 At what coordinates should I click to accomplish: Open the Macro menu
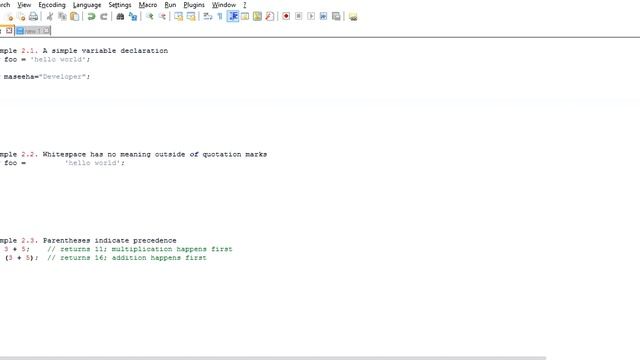tap(148, 5)
